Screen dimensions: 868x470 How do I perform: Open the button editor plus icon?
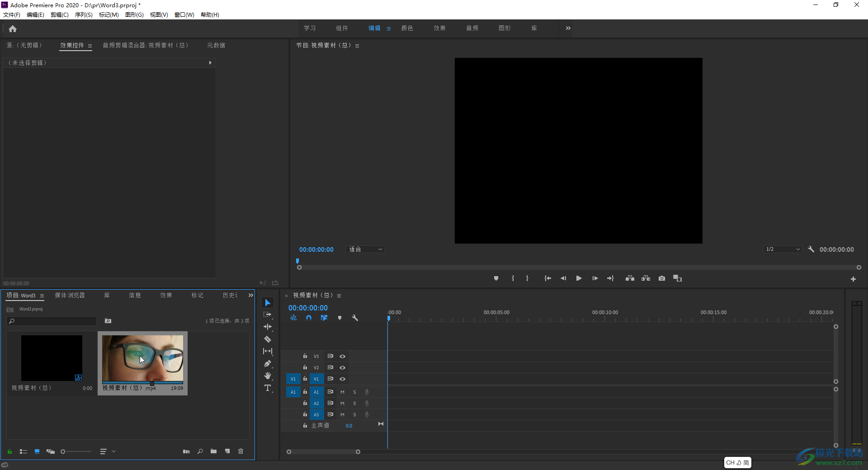coord(853,279)
